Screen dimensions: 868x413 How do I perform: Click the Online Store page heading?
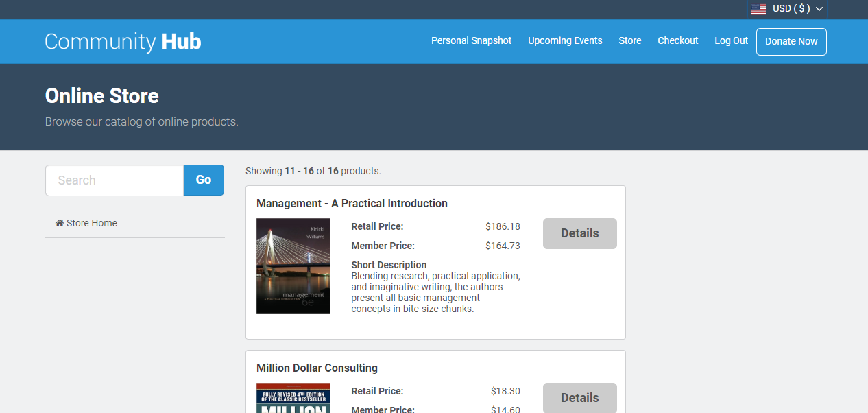click(101, 96)
